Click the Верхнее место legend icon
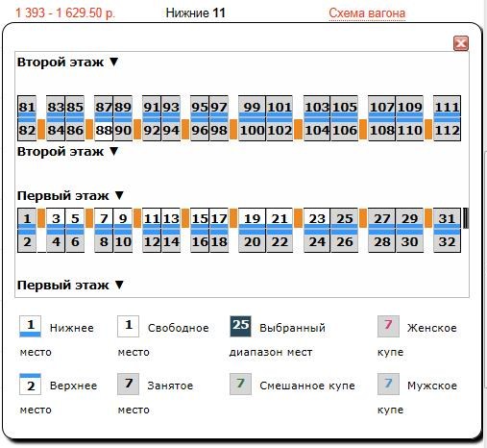This screenshot has height=448, width=487. click(30, 384)
